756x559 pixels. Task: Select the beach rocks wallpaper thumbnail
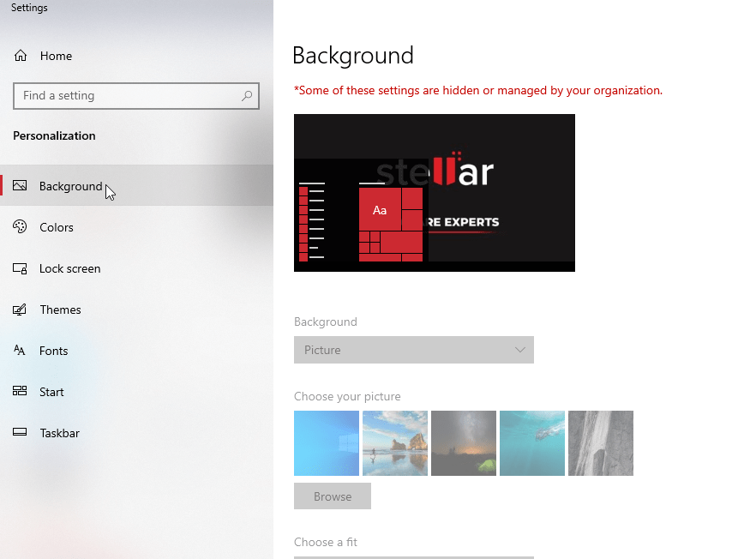coord(395,443)
